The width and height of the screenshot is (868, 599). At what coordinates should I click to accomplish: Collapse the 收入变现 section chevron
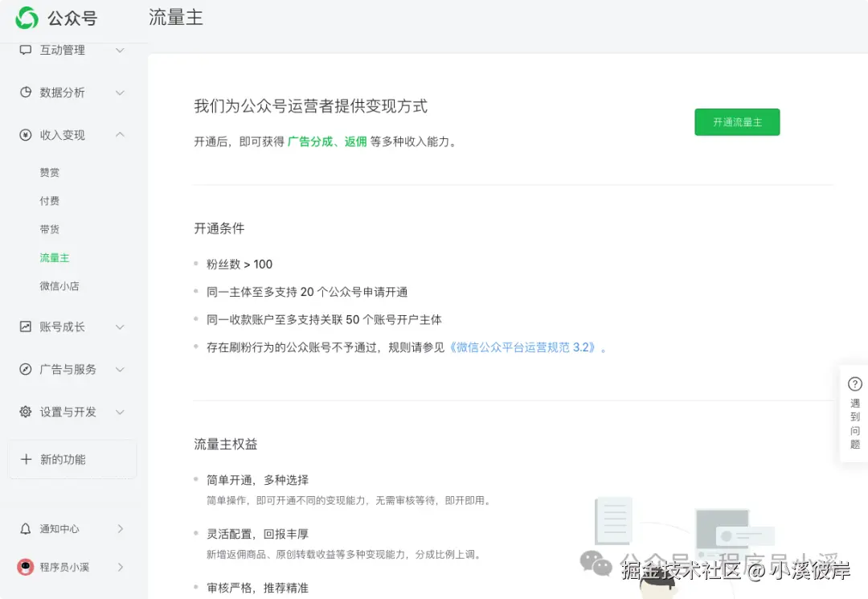pyautogui.click(x=120, y=134)
